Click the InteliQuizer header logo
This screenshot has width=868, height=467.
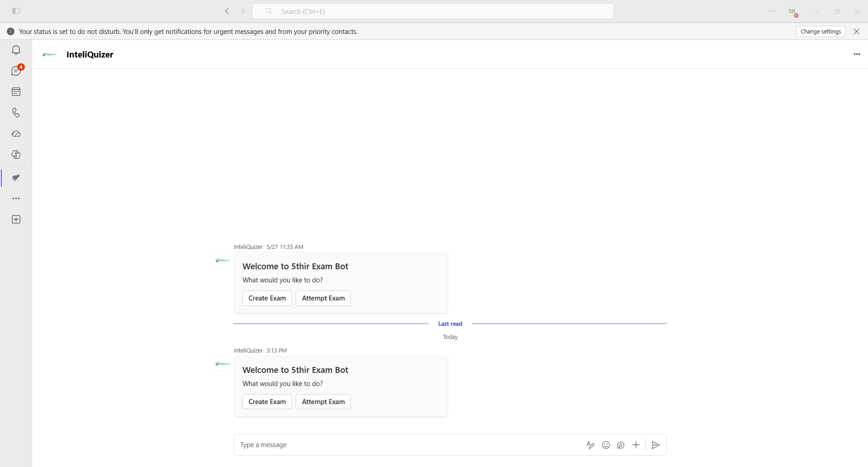point(49,54)
